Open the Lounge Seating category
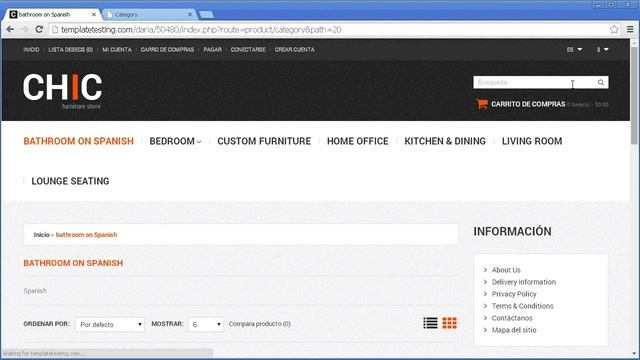 [70, 181]
